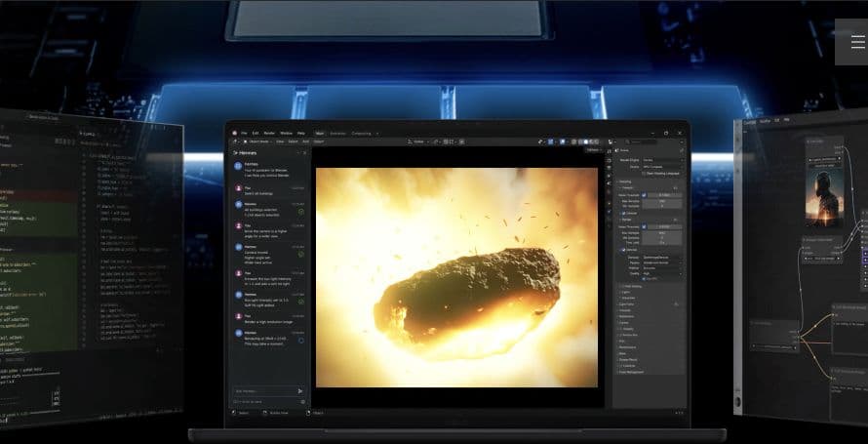
Task: Open the Window menu in Blender
Action: pyautogui.click(x=286, y=134)
